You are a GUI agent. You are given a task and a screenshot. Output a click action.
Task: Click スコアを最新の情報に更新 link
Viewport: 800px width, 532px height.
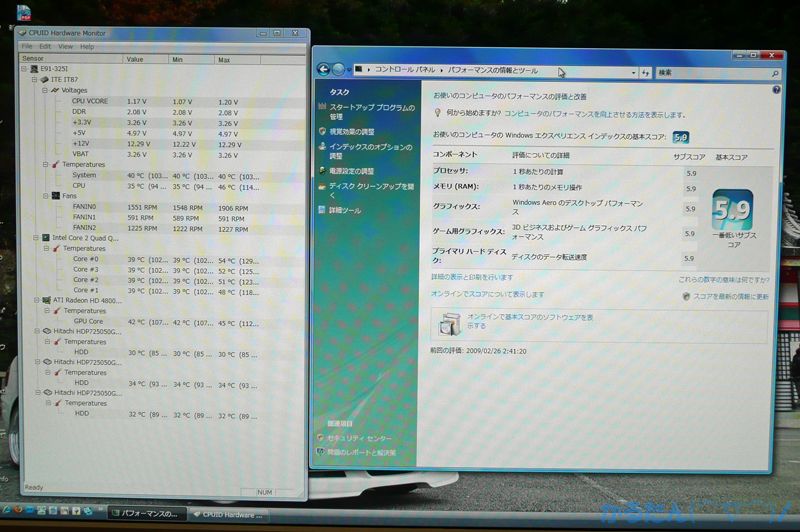pyautogui.click(x=731, y=296)
